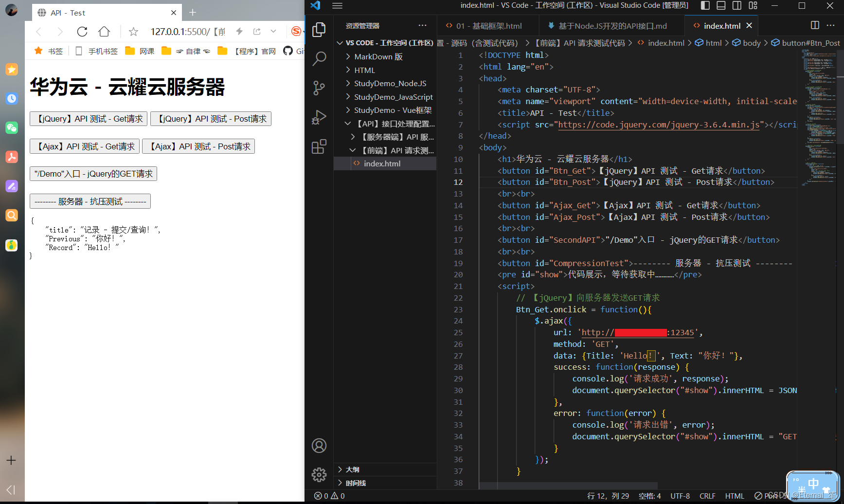Click the 服务器 - 抗压测试 button
Image resolution: width=844 pixels, height=504 pixels.
90,201
